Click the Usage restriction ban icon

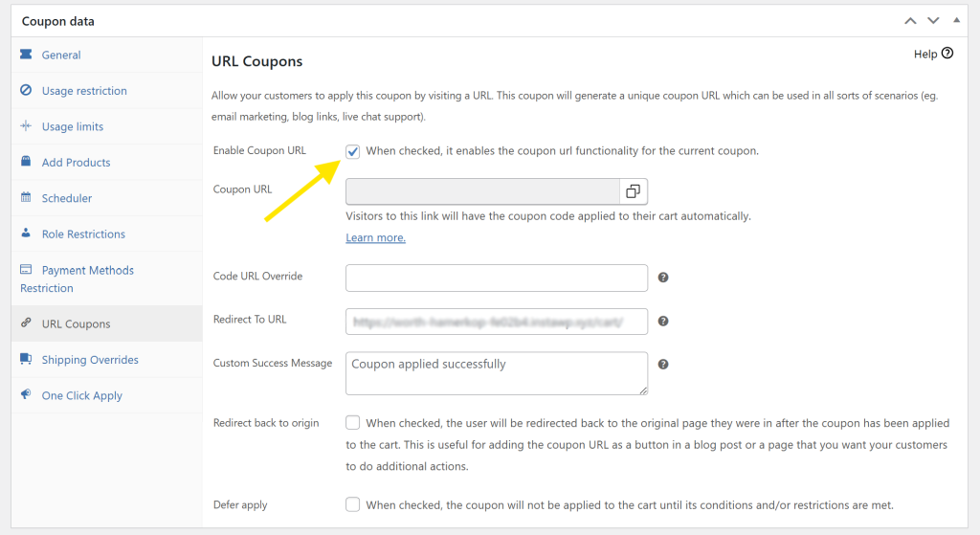pos(26,90)
